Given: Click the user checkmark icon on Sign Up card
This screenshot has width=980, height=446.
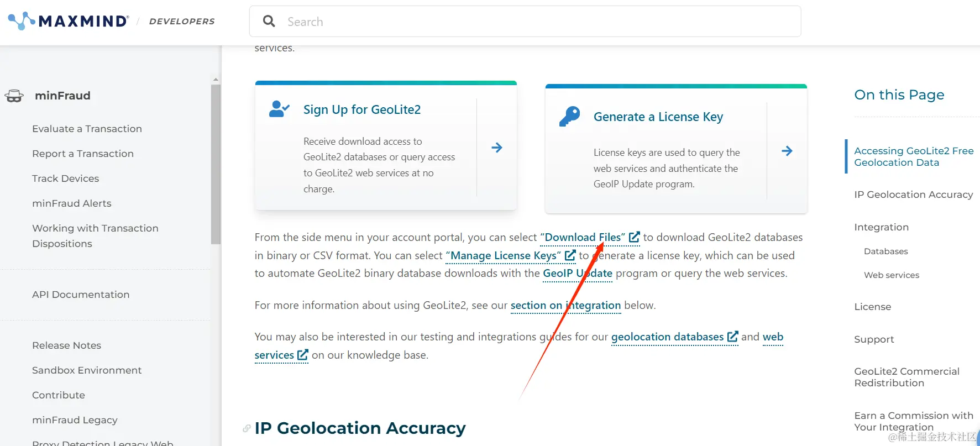Looking at the screenshot, I should (x=279, y=109).
